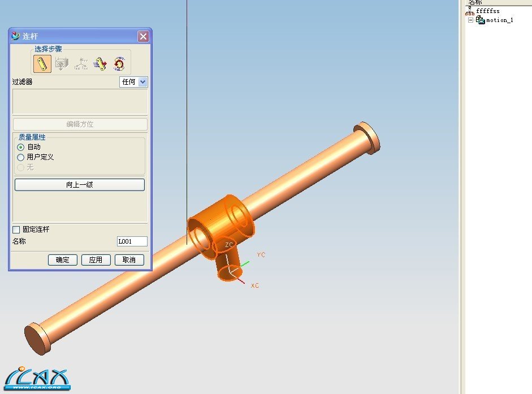Click the XC axis label
The image size is (532, 394).
pyautogui.click(x=255, y=285)
